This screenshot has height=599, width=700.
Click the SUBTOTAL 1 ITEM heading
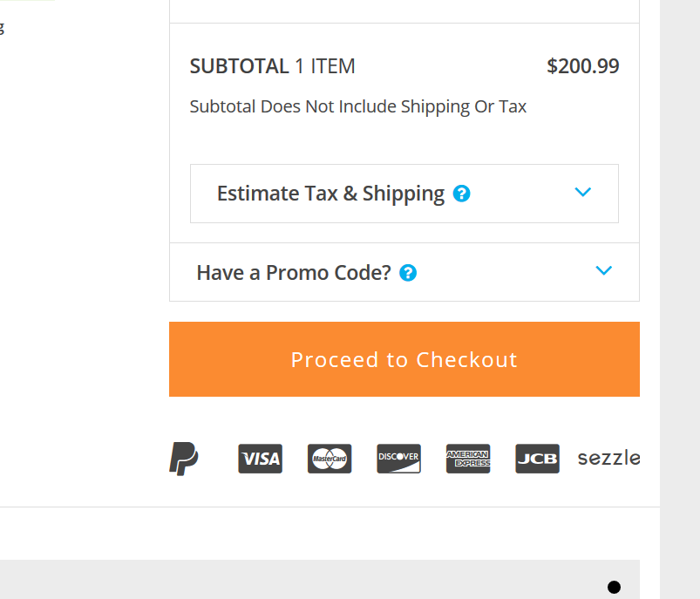coord(272,66)
